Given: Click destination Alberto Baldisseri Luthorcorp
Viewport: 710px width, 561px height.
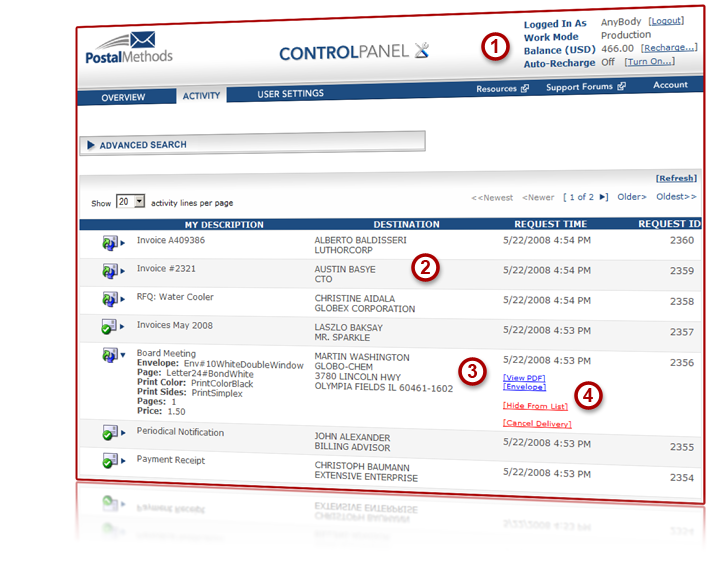Looking at the screenshot, I should tap(360, 245).
